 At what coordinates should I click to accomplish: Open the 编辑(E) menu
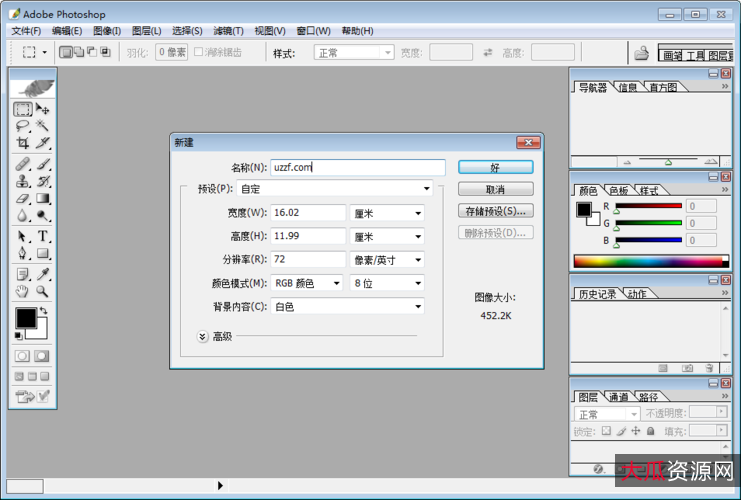click(x=67, y=31)
